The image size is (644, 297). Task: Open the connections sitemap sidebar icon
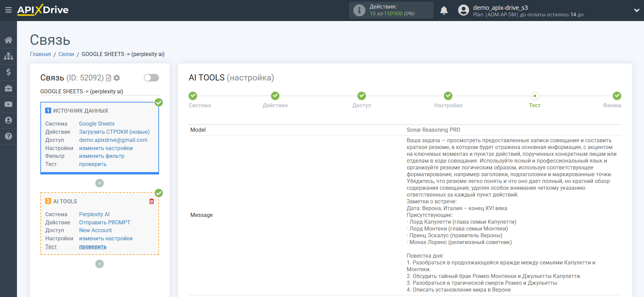[8, 56]
